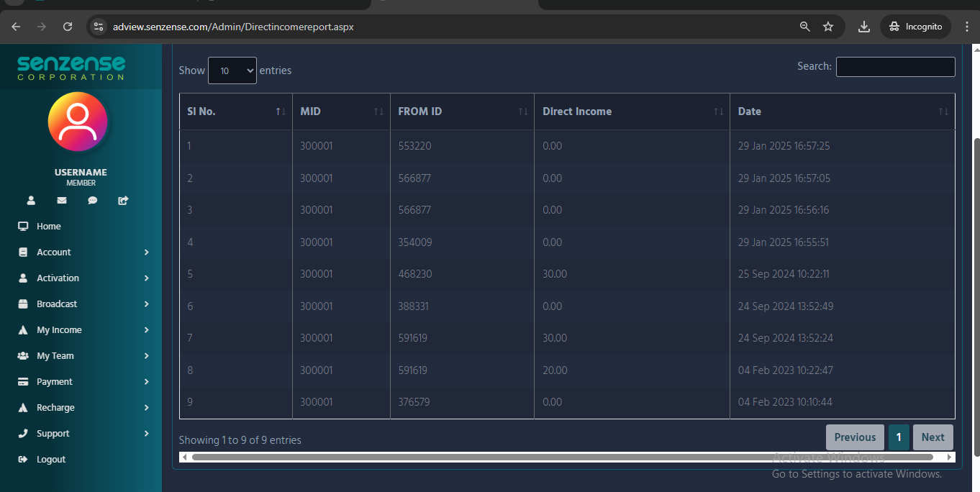Click date 29 Jan 2025 16:57:25

coord(784,146)
